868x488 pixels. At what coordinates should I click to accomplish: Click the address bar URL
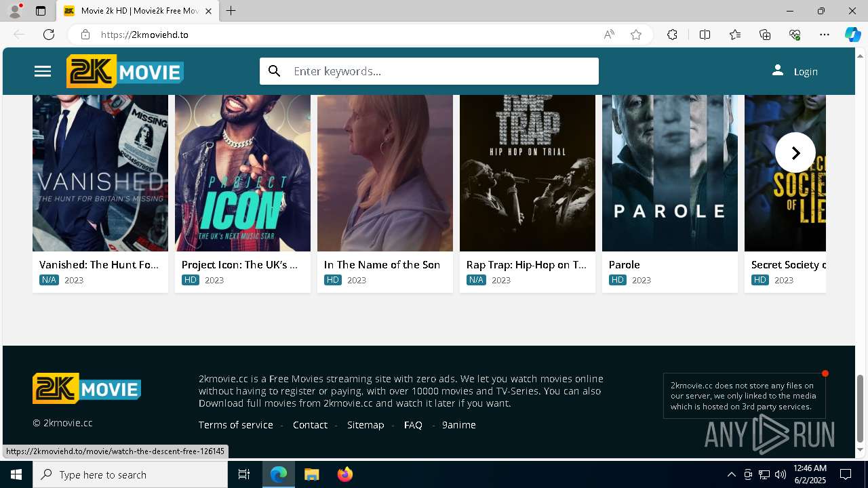144,35
